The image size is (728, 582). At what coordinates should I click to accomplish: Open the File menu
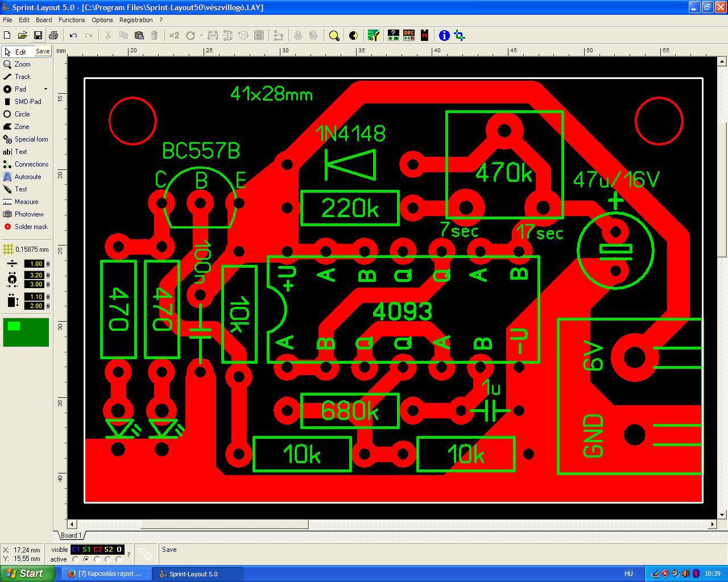(7, 20)
